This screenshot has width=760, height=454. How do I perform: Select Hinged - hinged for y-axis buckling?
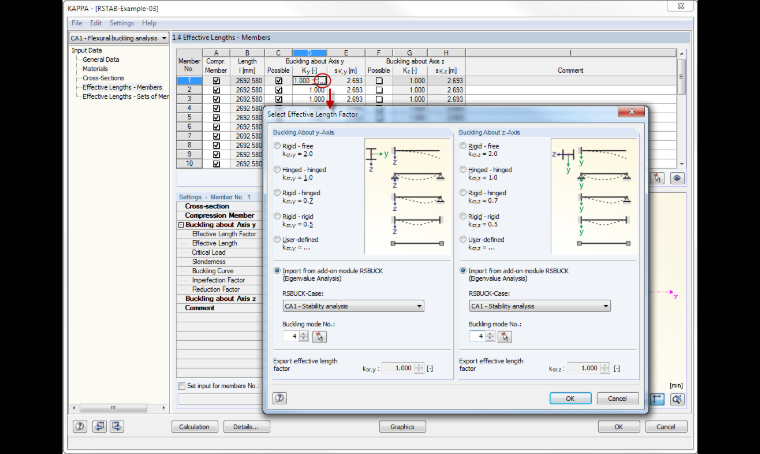[x=277, y=170]
